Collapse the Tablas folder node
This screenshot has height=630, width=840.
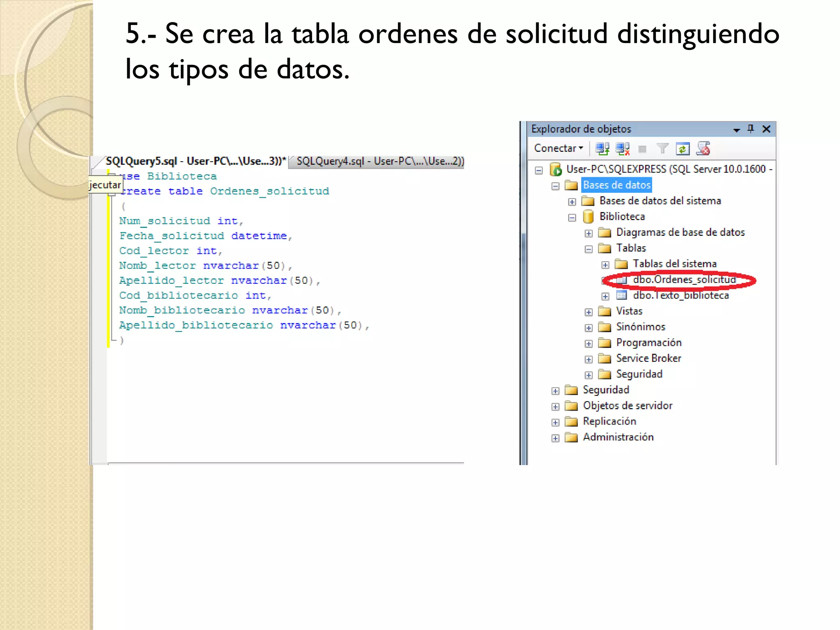click(589, 249)
